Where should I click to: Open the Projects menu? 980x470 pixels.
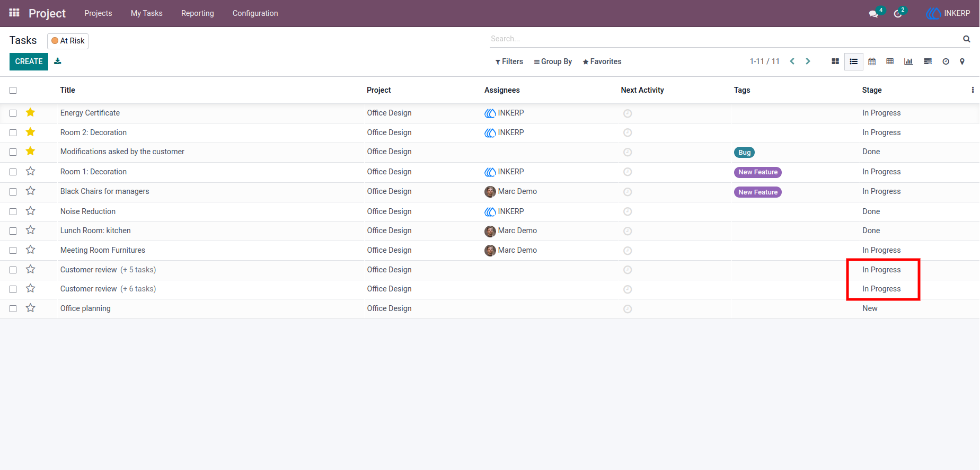pos(98,13)
